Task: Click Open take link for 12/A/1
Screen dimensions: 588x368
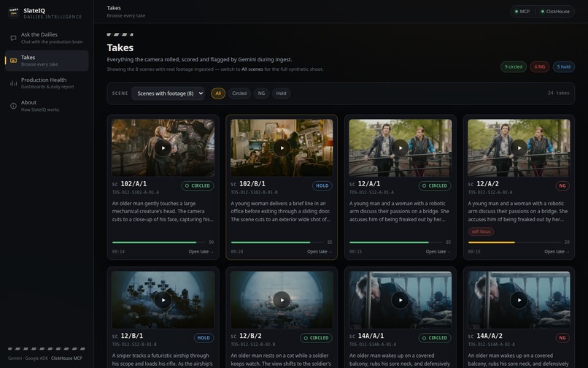Action: pos(438,252)
